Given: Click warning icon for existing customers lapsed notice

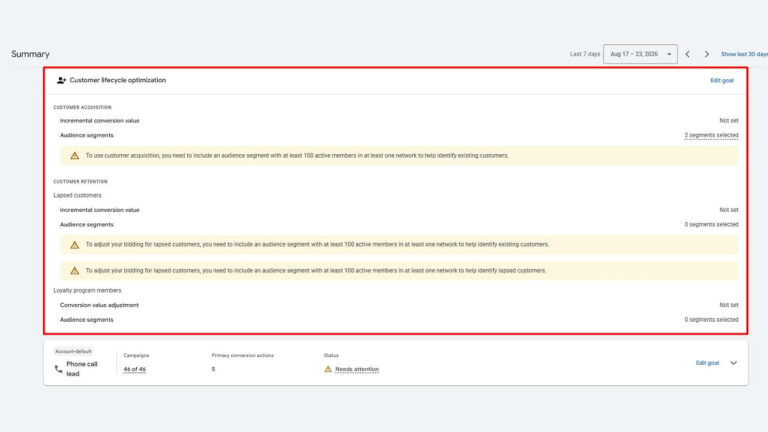Looking at the screenshot, I should tap(74, 244).
